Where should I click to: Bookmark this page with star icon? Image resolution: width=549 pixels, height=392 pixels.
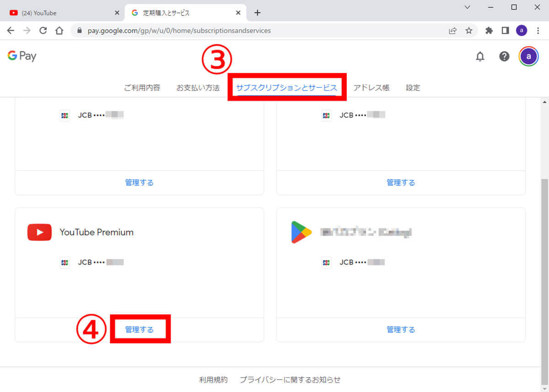(468, 31)
